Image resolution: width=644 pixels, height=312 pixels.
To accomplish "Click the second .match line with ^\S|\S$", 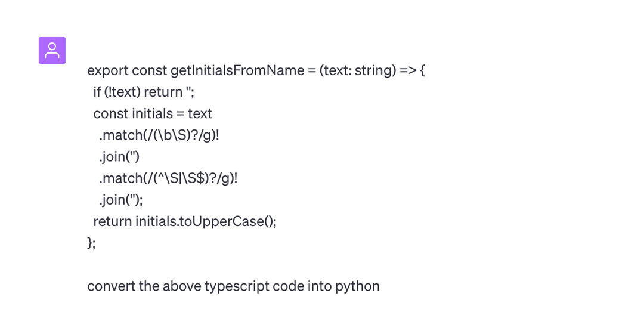I will click(x=168, y=178).
